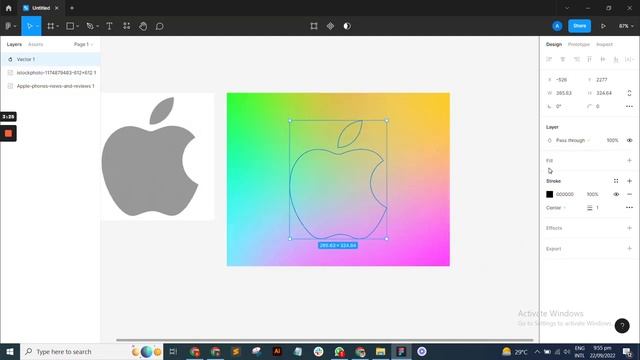Click the Corner radius field

point(605,106)
